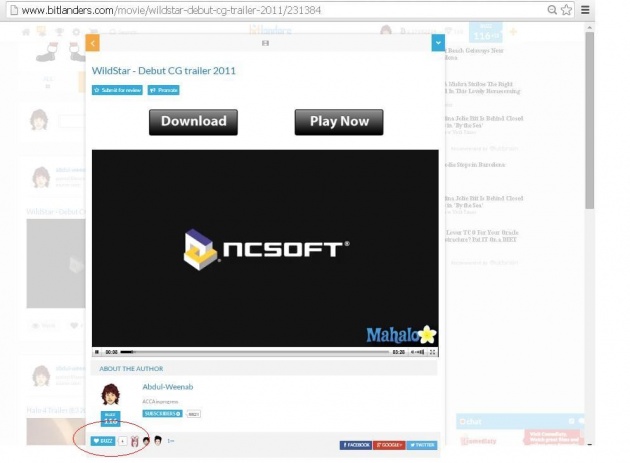Click the NCSOFT video frame

265,248
